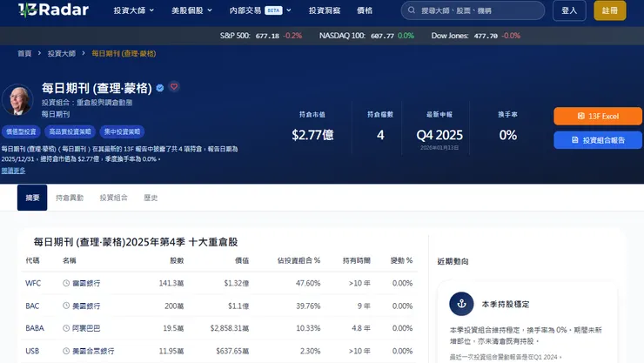Screen dimensions: 644x363
Task: Click the 阿里巴巴 stock name
Action: click(x=86, y=328)
